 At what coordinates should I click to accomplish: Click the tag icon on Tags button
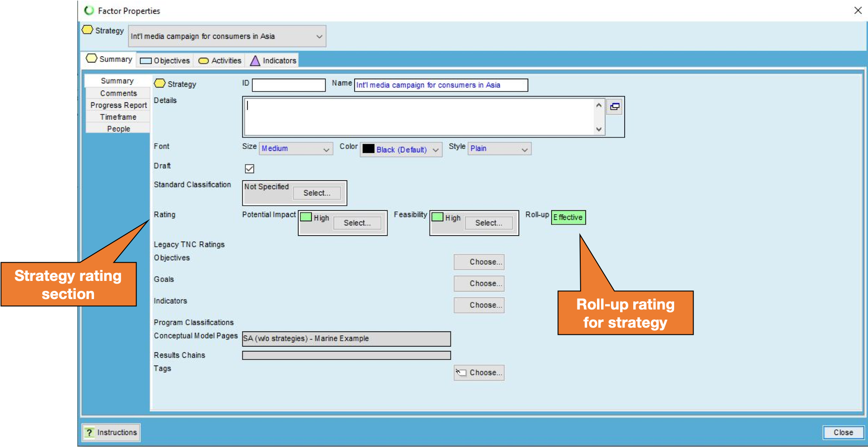461,373
